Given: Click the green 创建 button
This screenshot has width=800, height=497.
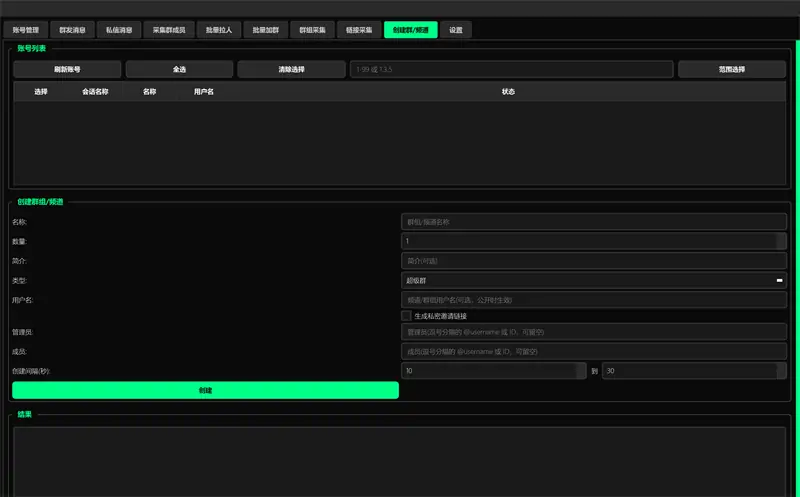Looking at the screenshot, I should pyautogui.click(x=205, y=390).
